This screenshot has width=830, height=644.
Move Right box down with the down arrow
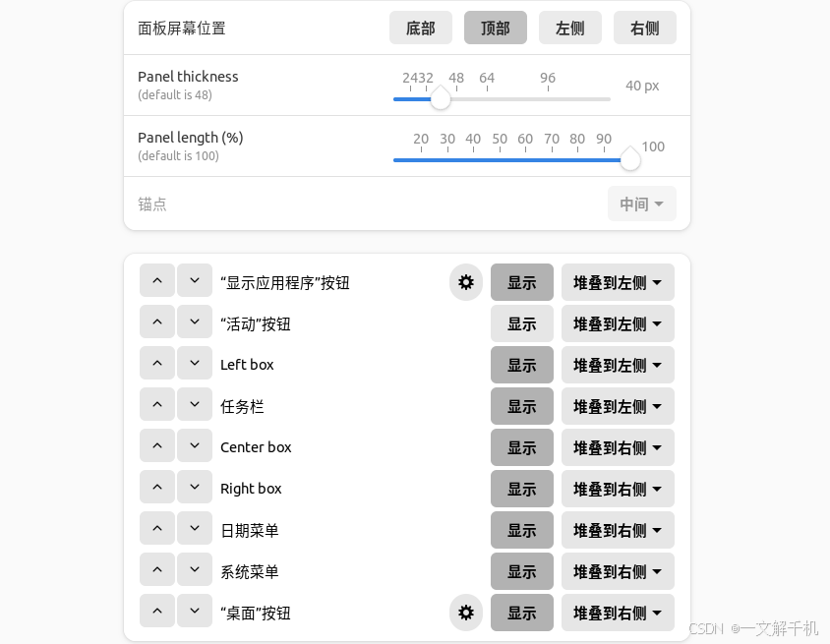coord(195,488)
